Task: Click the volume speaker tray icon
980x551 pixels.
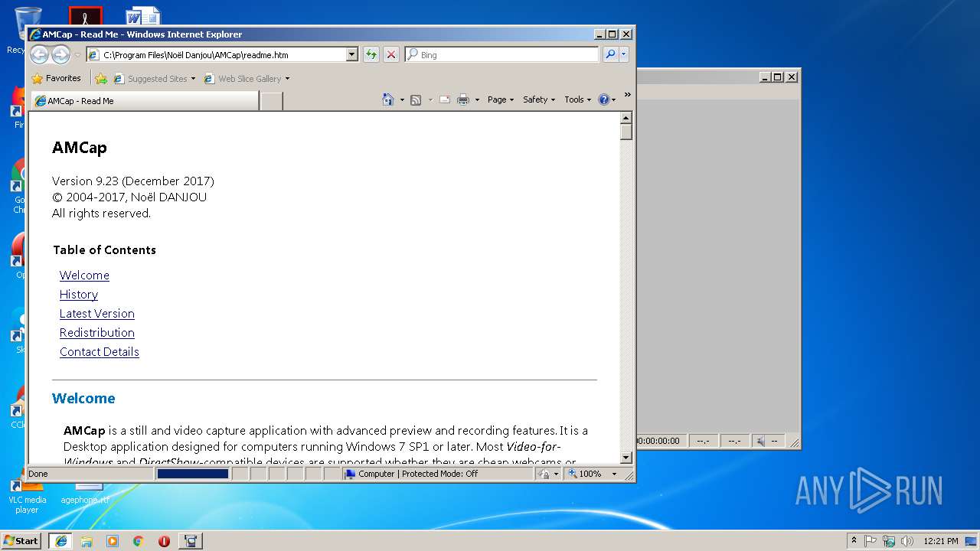Action: 906,540
